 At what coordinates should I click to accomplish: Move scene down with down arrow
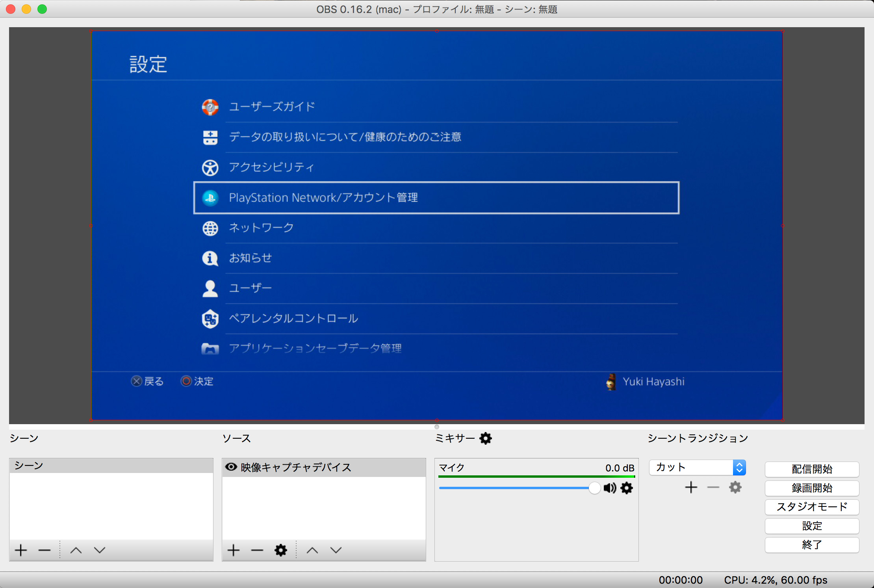100,550
